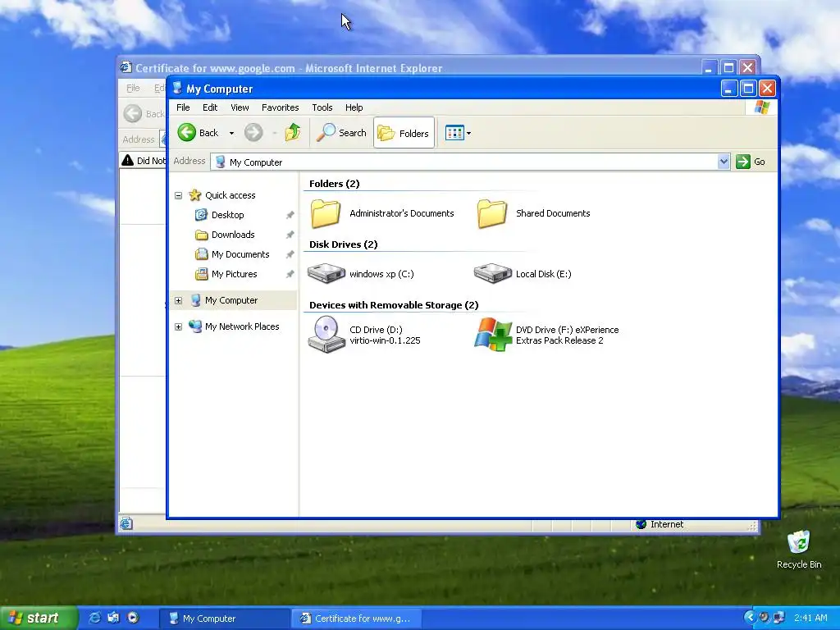Select Desktop in Quick access
Screen dimensions: 840x630
[x=228, y=215]
